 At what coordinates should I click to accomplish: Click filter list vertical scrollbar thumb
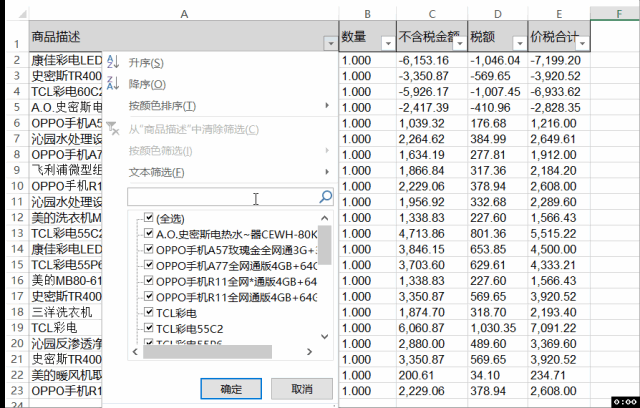tap(324, 245)
